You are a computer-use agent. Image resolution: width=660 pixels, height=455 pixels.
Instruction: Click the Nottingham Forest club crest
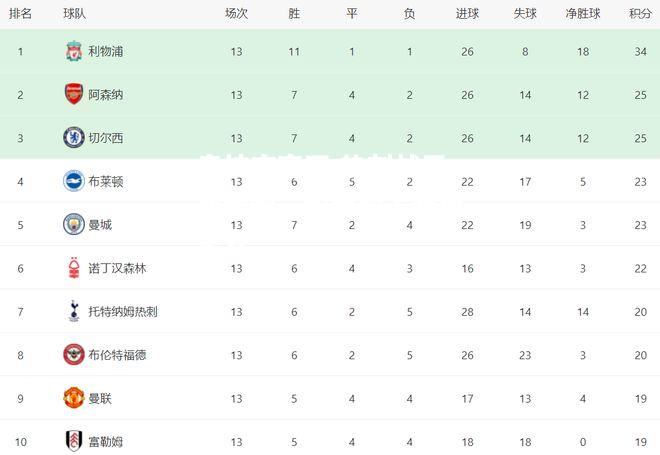click(x=74, y=268)
